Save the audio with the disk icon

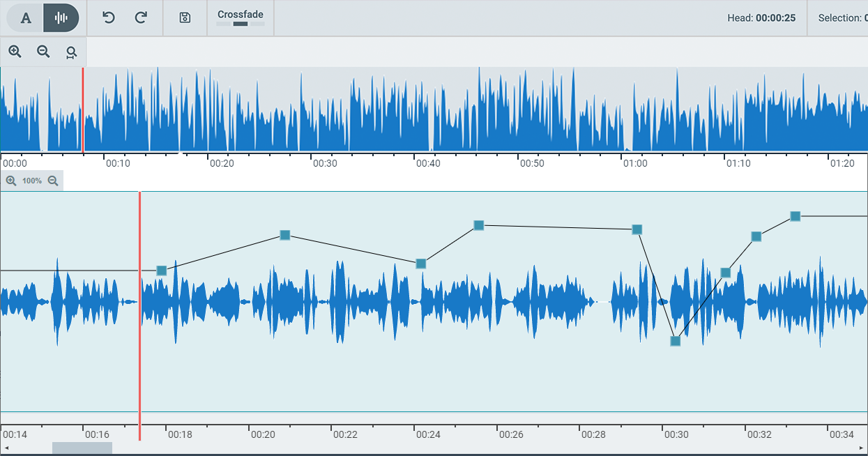tap(185, 18)
